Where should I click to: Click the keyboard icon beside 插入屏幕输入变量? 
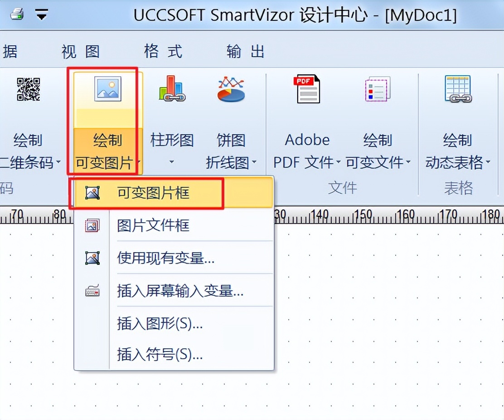92,291
